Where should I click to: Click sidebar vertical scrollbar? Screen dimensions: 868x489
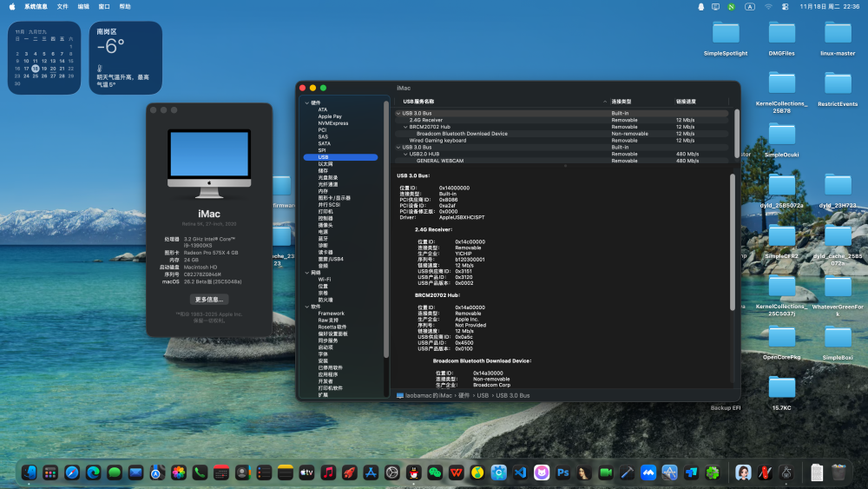point(386,228)
